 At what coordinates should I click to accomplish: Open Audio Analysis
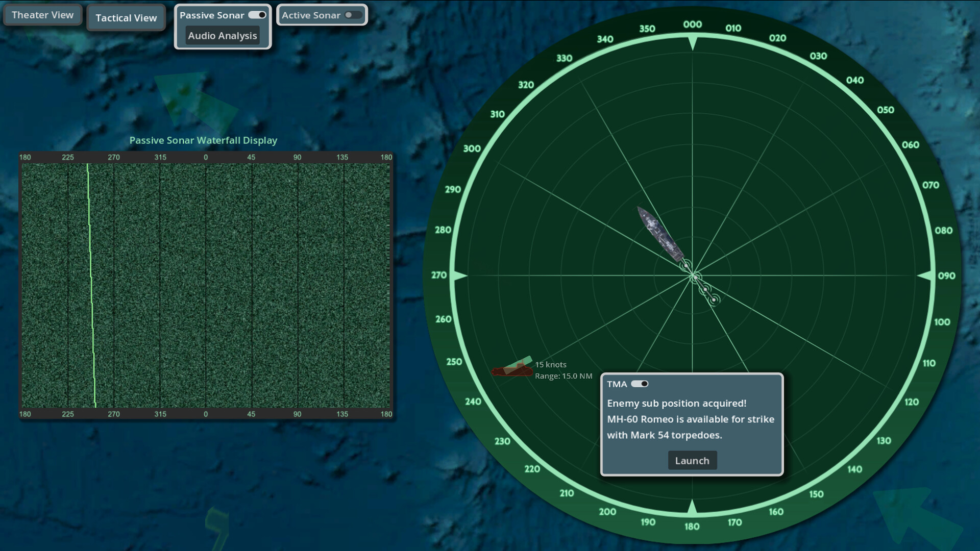point(223,36)
